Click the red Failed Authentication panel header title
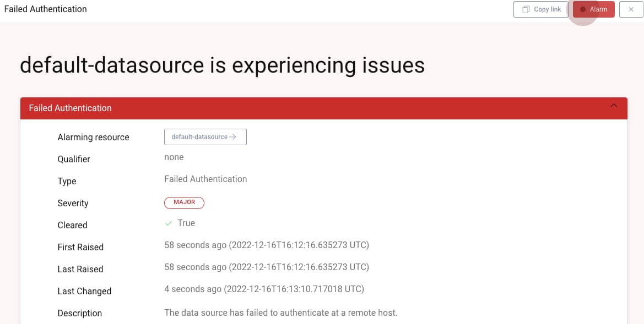The image size is (644, 324). (70, 108)
